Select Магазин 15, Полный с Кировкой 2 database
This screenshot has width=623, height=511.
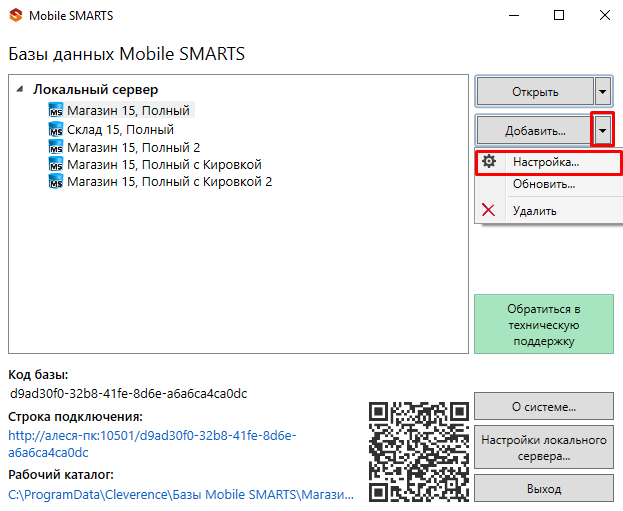(x=169, y=181)
